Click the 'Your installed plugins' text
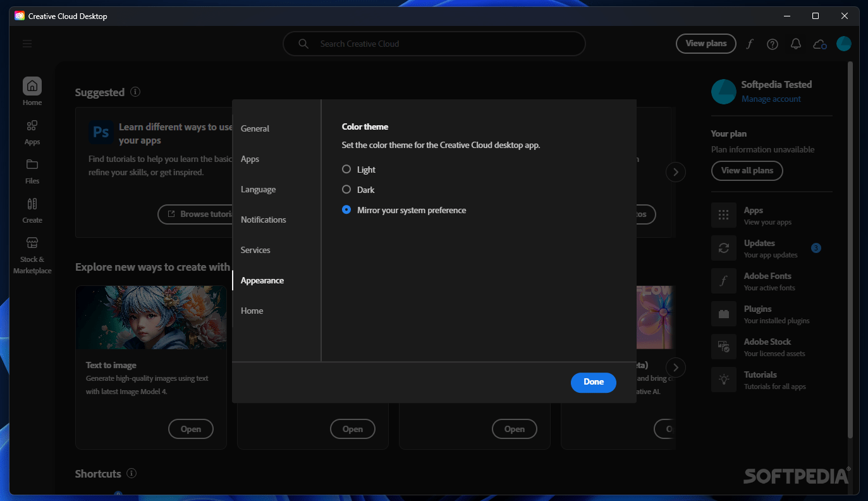868x501 pixels. tap(777, 321)
